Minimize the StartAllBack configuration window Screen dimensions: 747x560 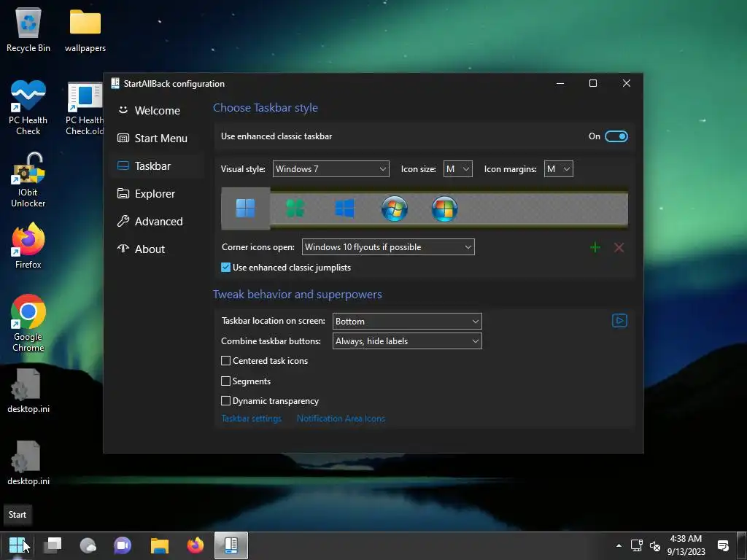point(560,83)
